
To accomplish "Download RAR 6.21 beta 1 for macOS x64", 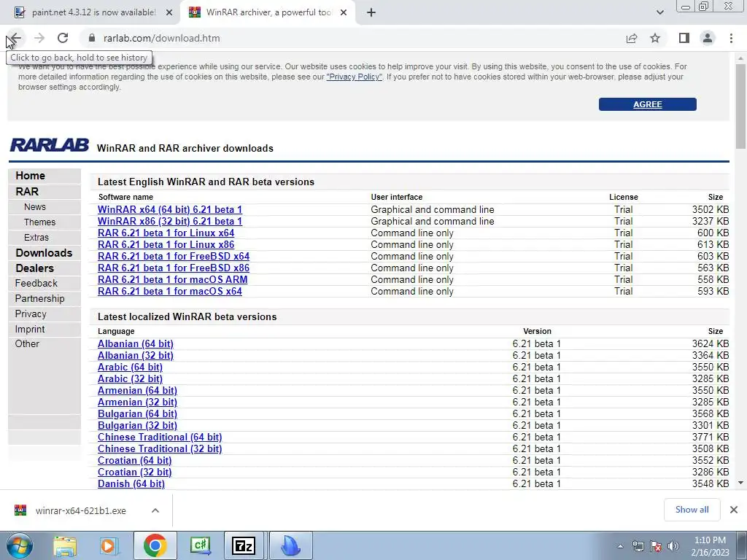I will coord(169,292).
